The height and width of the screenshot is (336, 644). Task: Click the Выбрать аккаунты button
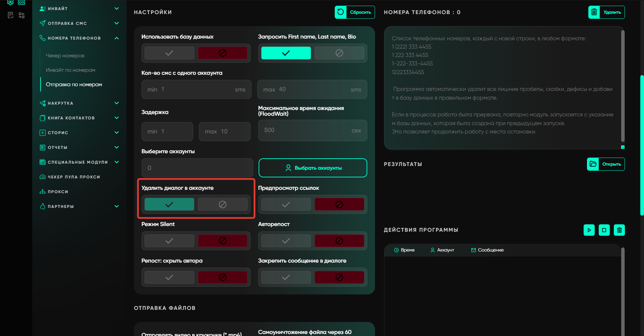pyautogui.click(x=313, y=168)
